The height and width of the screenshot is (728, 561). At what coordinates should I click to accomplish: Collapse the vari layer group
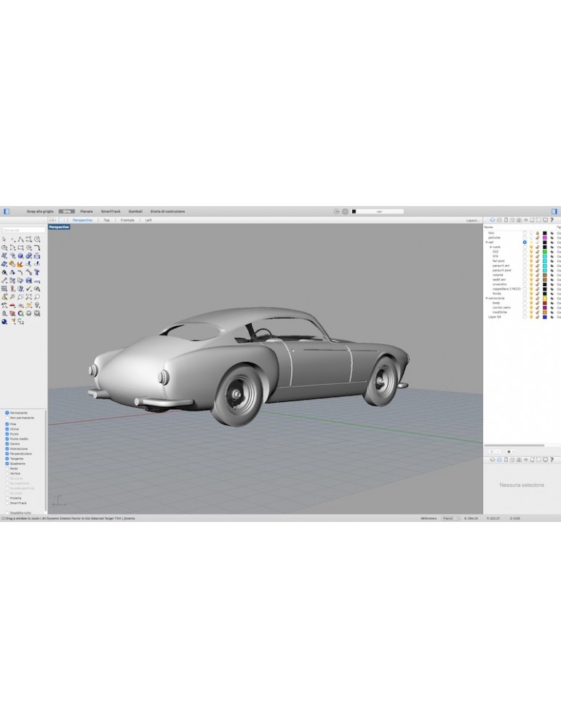tap(486, 242)
